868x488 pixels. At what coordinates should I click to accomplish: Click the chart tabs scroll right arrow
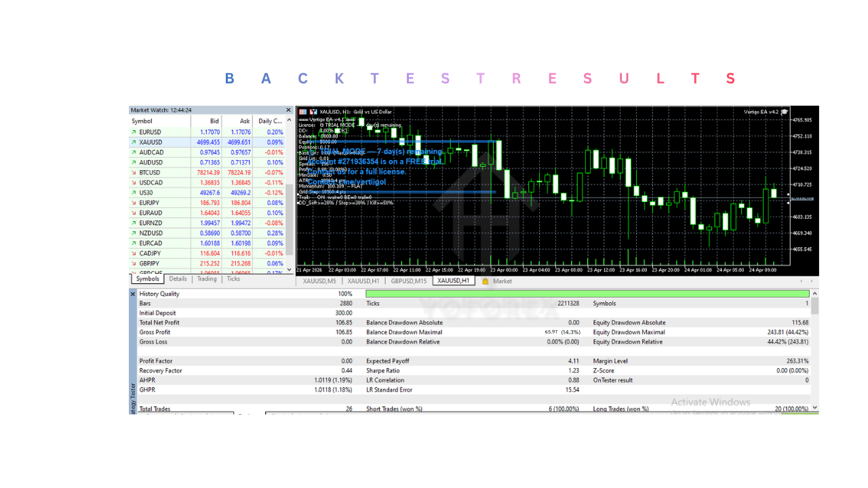(x=812, y=281)
